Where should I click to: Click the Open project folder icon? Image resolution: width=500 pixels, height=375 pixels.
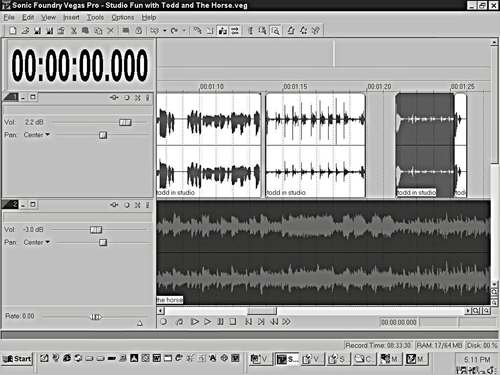click(25, 31)
